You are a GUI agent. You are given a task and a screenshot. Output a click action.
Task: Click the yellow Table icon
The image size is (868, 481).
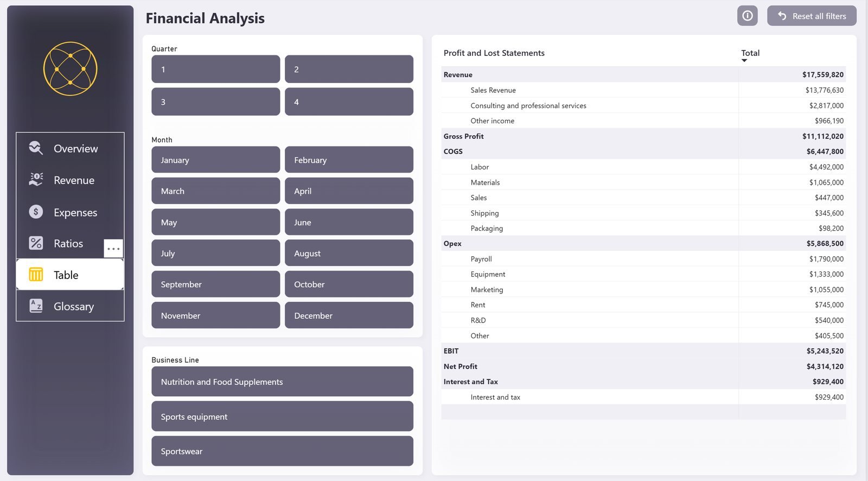pyautogui.click(x=36, y=275)
